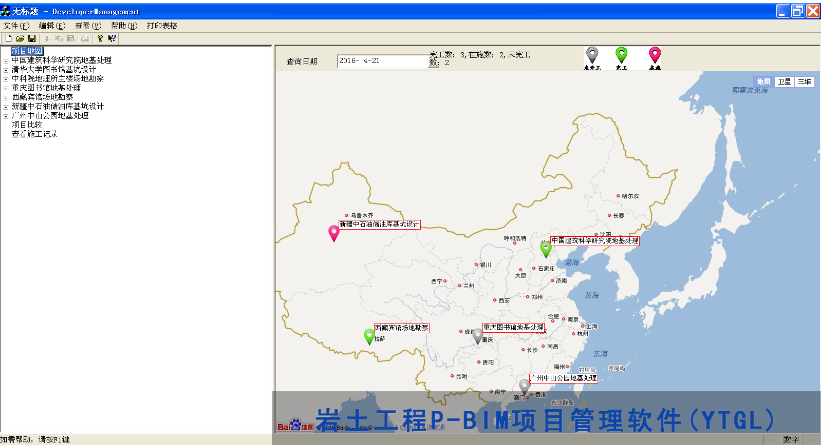The height and width of the screenshot is (448, 822).
Task: Expand the 广州中山公园地基处理 tree node
Action: [6, 116]
